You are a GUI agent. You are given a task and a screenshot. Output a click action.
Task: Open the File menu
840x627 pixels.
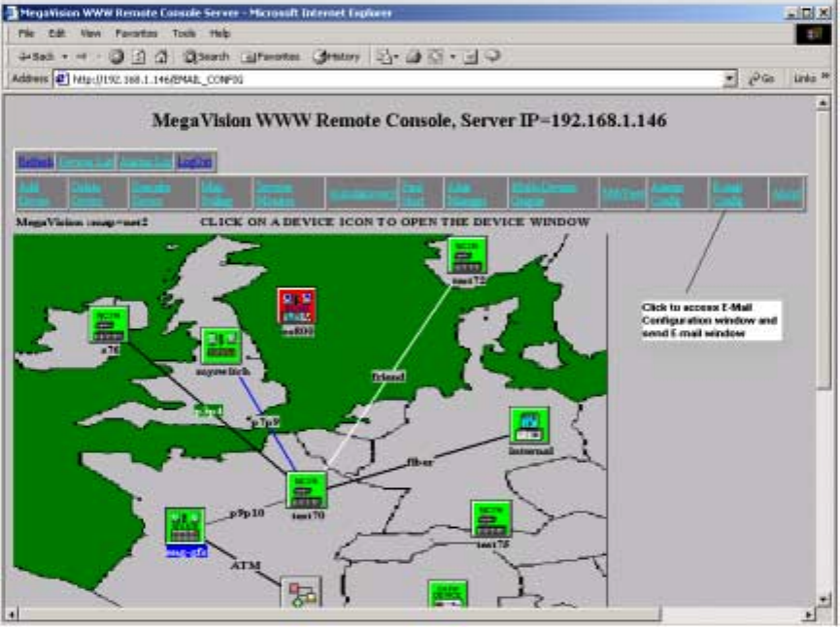pos(26,33)
